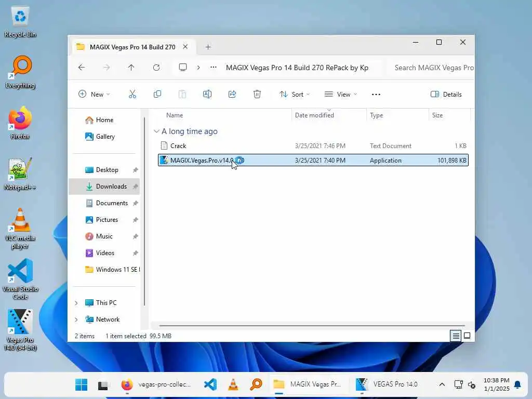The width and height of the screenshot is (532, 399).
Task: Show hidden tray icons chevron
Action: pyautogui.click(x=442, y=384)
